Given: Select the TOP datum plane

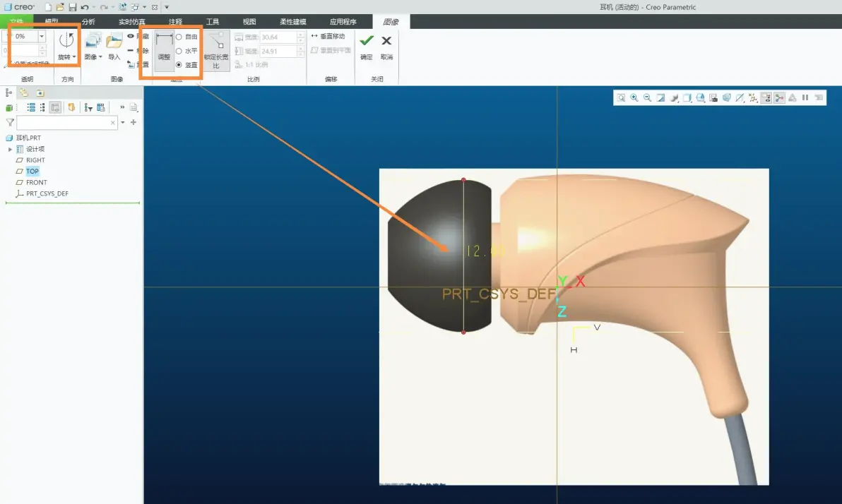Looking at the screenshot, I should coord(32,172).
